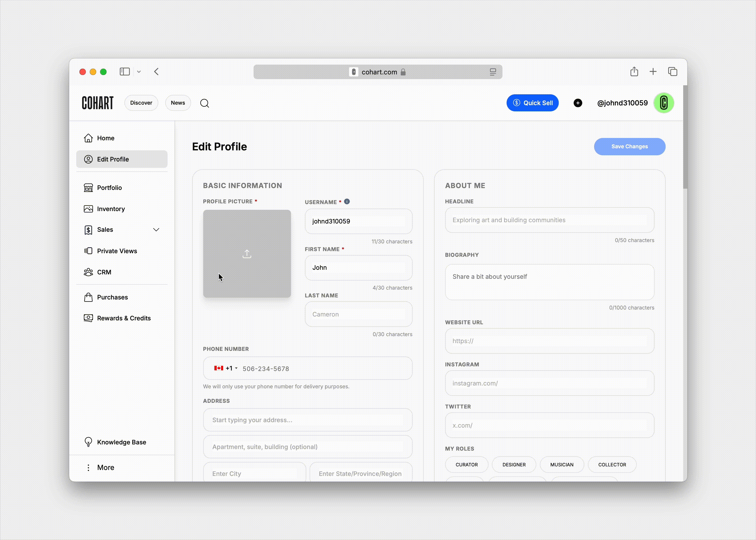Click the Safari share icon
Viewport: 756px width, 540px height.
(634, 72)
